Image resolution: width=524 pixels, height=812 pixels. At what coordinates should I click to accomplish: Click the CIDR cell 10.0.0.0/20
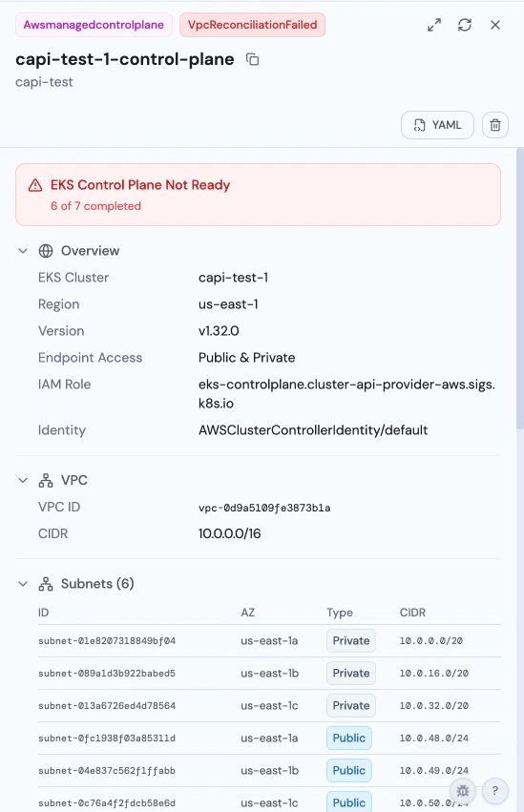430,641
